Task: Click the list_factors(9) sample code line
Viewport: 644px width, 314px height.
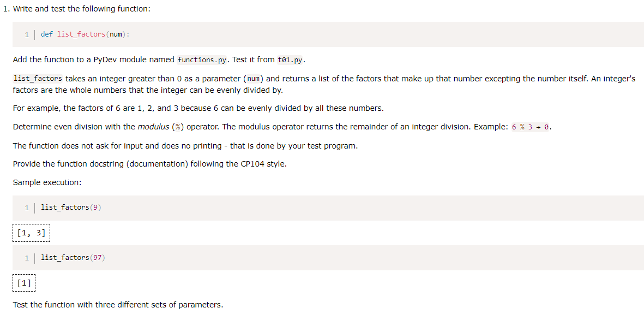Action: click(71, 208)
